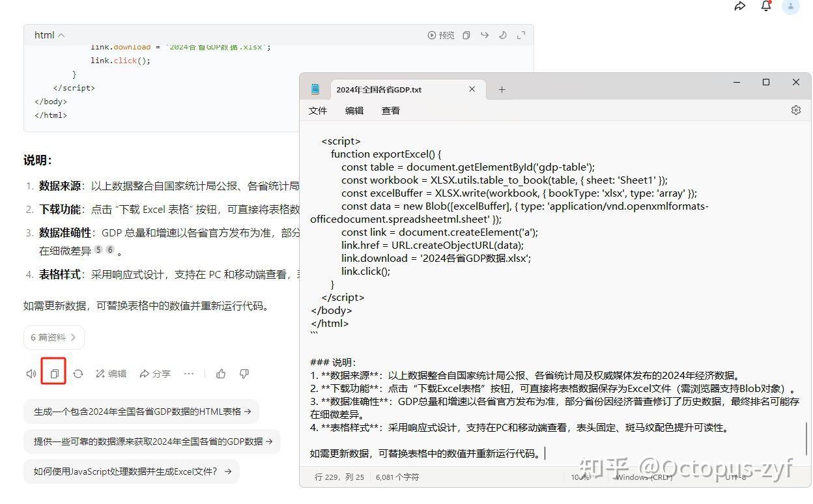Click the share arrow icon at page top right
The width and height of the screenshot is (813, 504).
[740, 6]
